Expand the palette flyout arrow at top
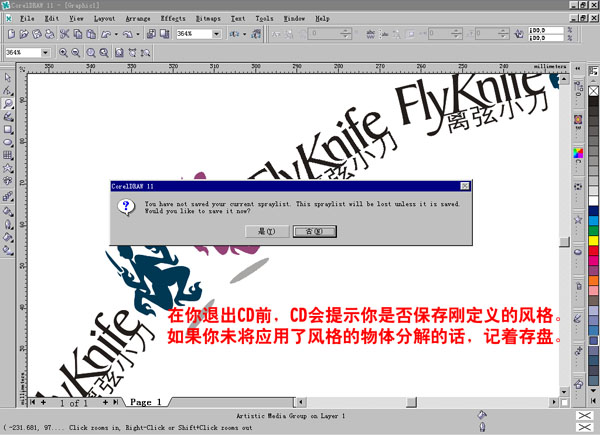The width and height of the screenshot is (600, 435). pyautogui.click(x=593, y=70)
